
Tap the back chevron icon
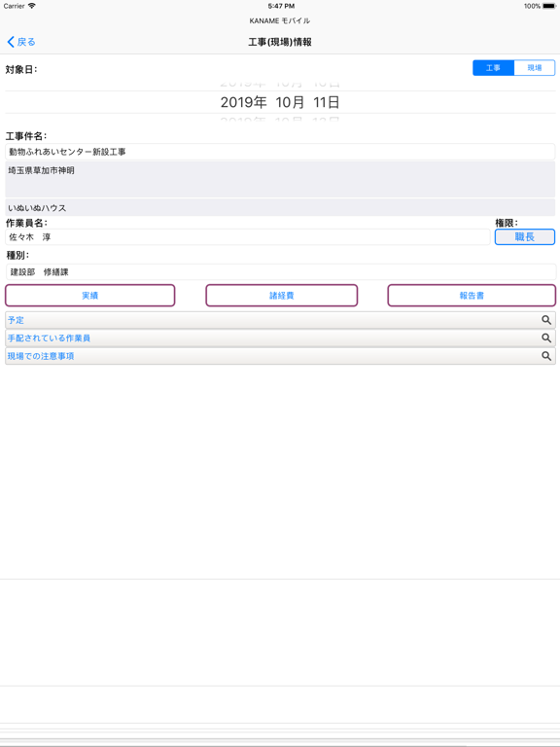click(x=11, y=42)
